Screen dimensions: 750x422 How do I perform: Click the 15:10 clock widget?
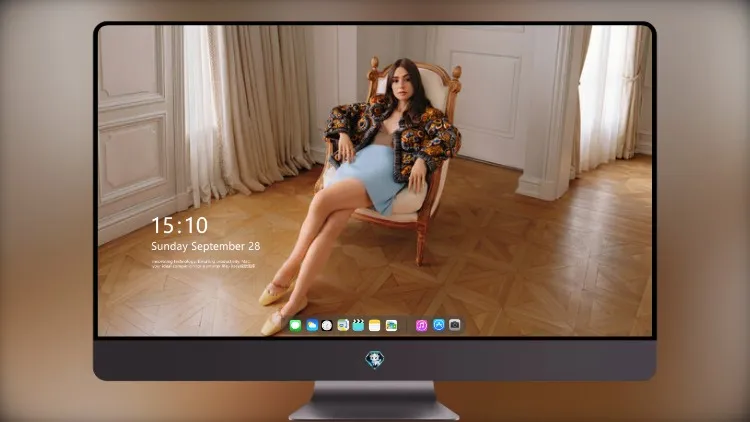(179, 225)
